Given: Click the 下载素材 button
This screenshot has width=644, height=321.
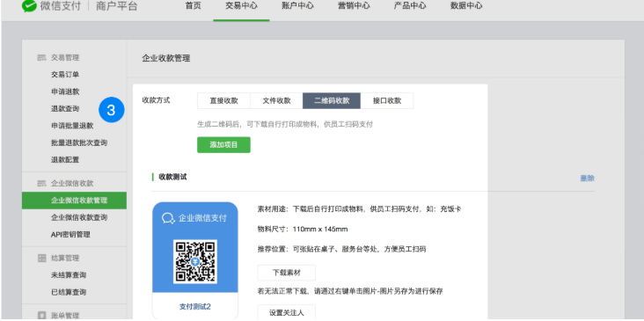Looking at the screenshot, I should (287, 273).
